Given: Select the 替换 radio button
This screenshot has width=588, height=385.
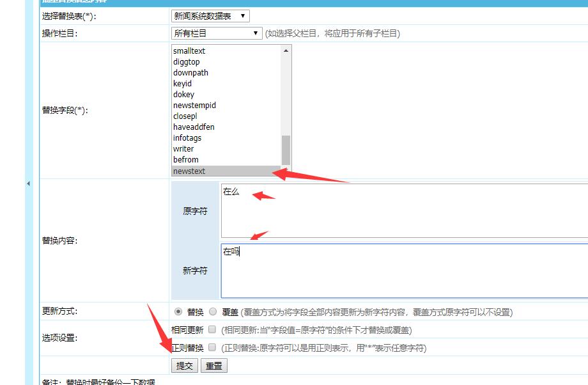Looking at the screenshot, I should coord(178,312).
